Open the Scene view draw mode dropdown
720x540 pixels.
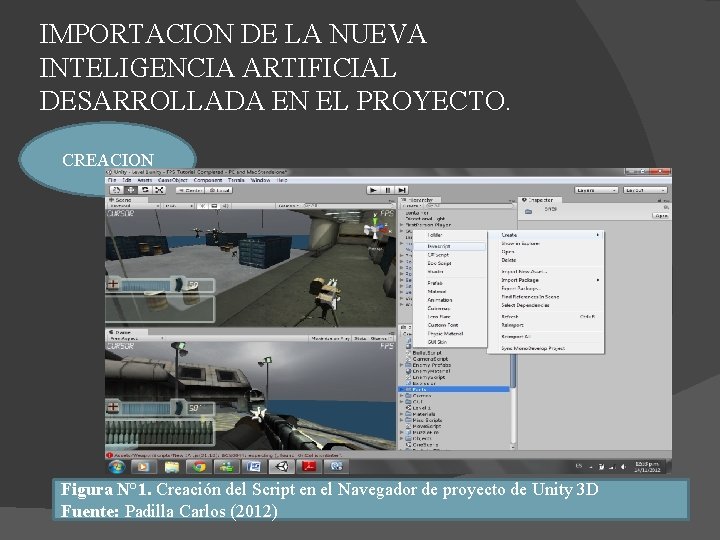click(x=133, y=206)
